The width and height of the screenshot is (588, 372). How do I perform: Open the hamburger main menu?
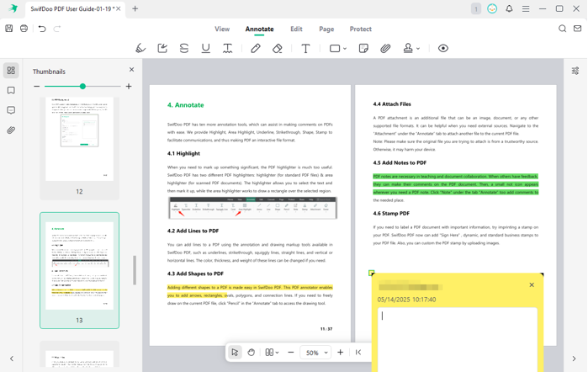pos(526,8)
